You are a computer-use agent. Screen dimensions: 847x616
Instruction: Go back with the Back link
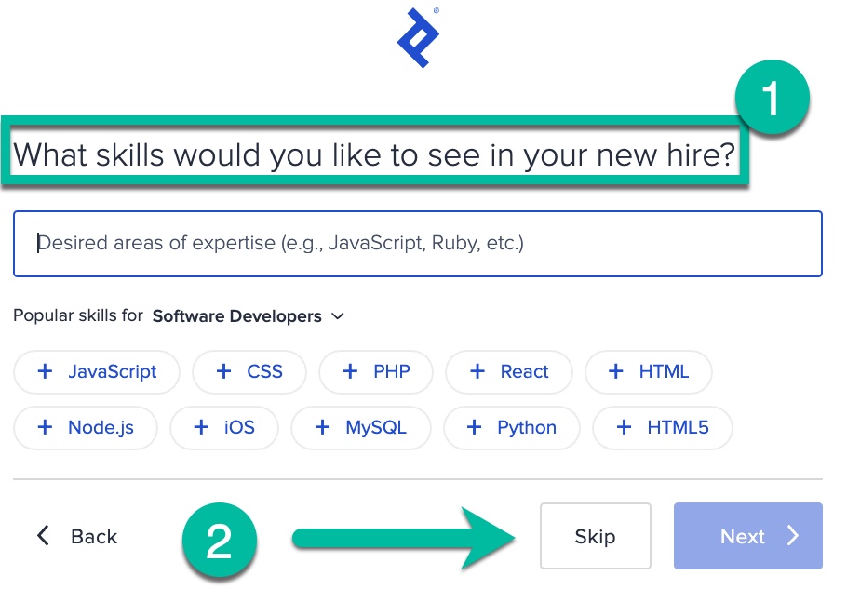(92, 537)
